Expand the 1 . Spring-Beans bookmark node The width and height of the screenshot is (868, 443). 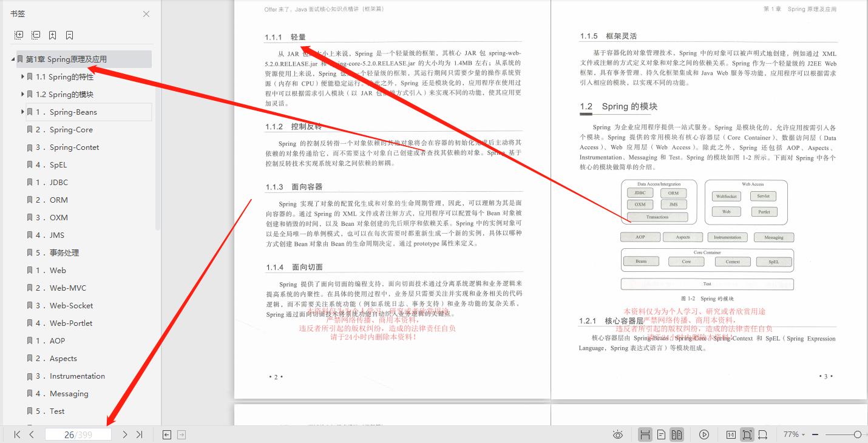22,112
